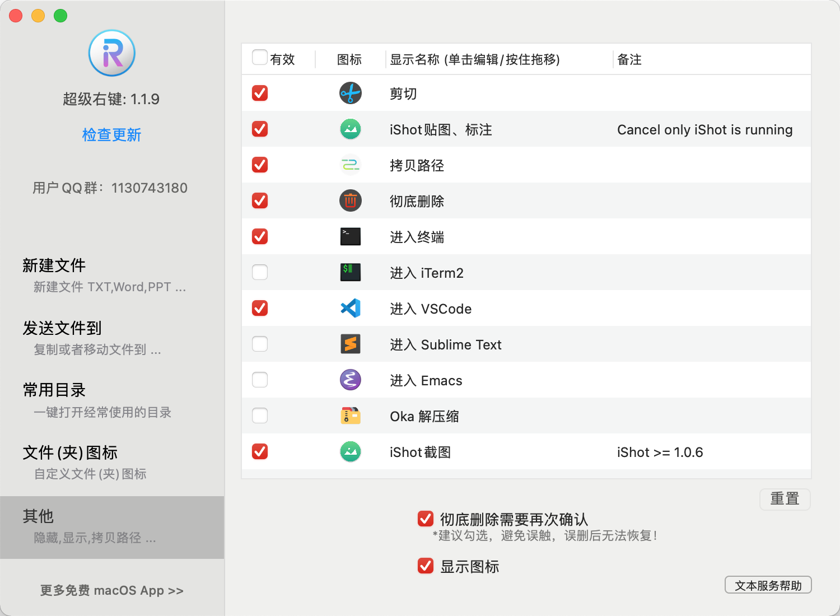Uncheck the iShot截图 checkbox
Image resolution: width=840 pixels, height=616 pixels.
(x=260, y=451)
